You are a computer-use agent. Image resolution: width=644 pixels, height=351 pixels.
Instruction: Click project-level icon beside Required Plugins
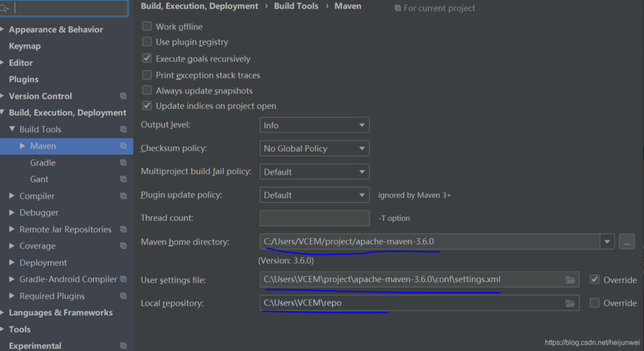123,296
